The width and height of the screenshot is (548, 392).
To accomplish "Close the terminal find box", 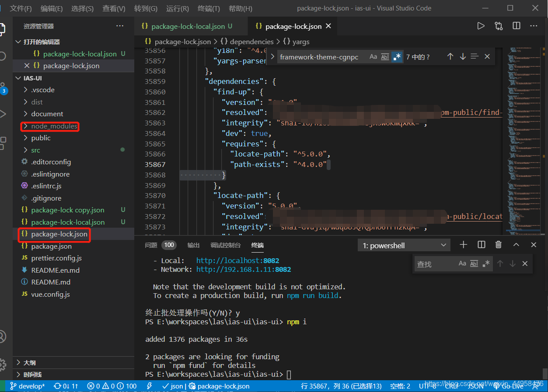I will tap(525, 264).
